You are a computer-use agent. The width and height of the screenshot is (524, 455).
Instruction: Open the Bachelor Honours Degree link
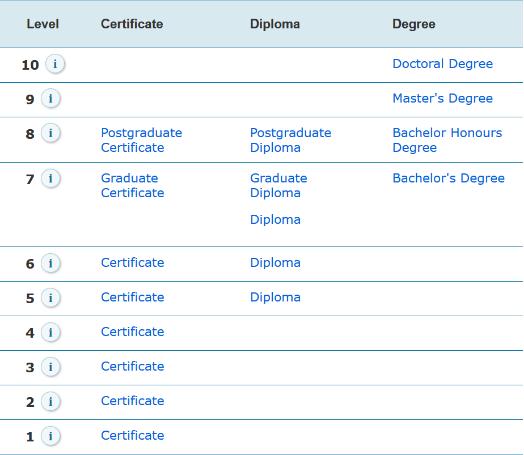(447, 140)
